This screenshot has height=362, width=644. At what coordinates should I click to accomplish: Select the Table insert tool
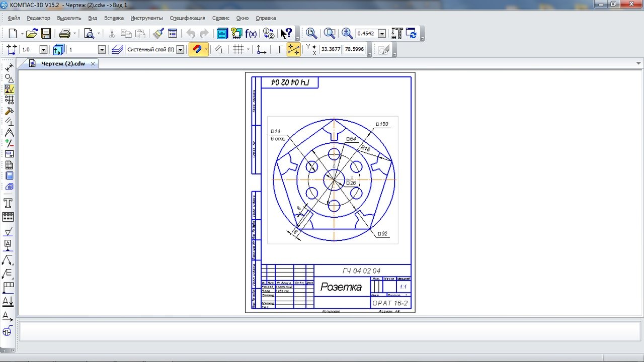(8, 217)
